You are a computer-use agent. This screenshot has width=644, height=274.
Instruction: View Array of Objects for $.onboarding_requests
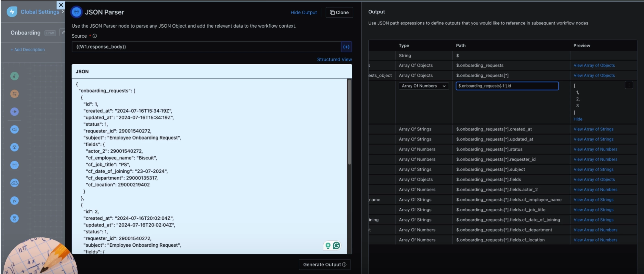click(x=594, y=65)
